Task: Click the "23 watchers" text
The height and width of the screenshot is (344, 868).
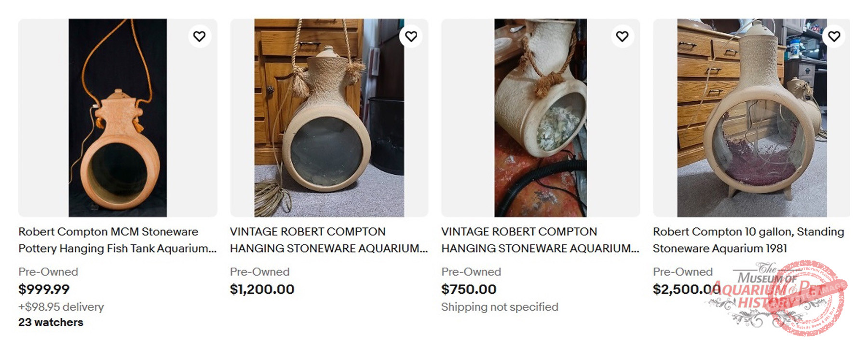Action: point(51,322)
